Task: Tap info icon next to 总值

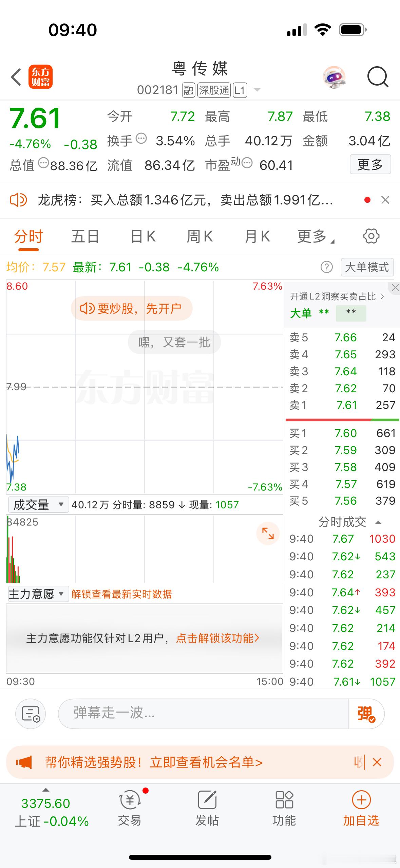Action: click(x=43, y=163)
